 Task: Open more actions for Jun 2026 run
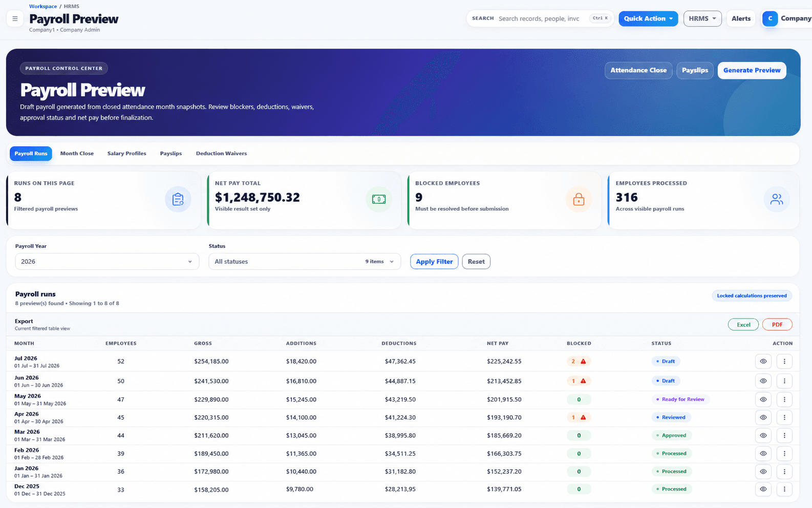point(784,381)
